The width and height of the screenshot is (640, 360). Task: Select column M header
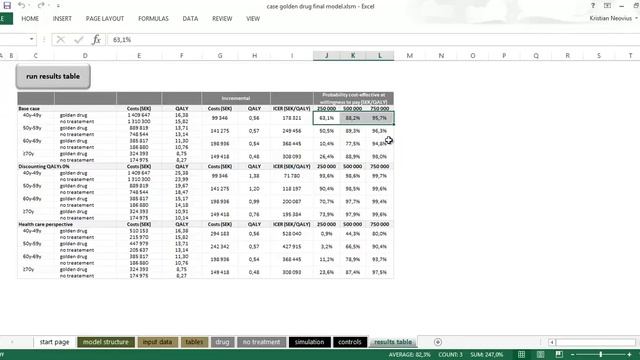pyautogui.click(x=409, y=56)
